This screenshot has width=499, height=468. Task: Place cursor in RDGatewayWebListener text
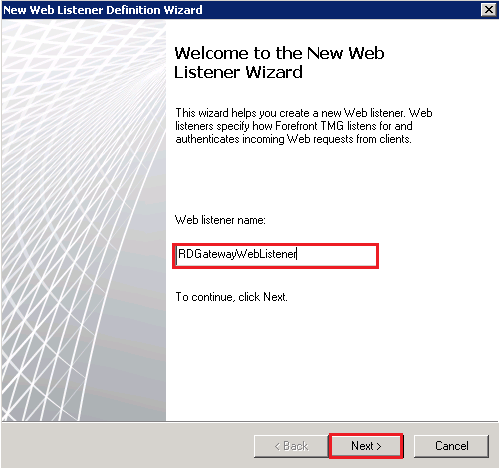pos(237,254)
